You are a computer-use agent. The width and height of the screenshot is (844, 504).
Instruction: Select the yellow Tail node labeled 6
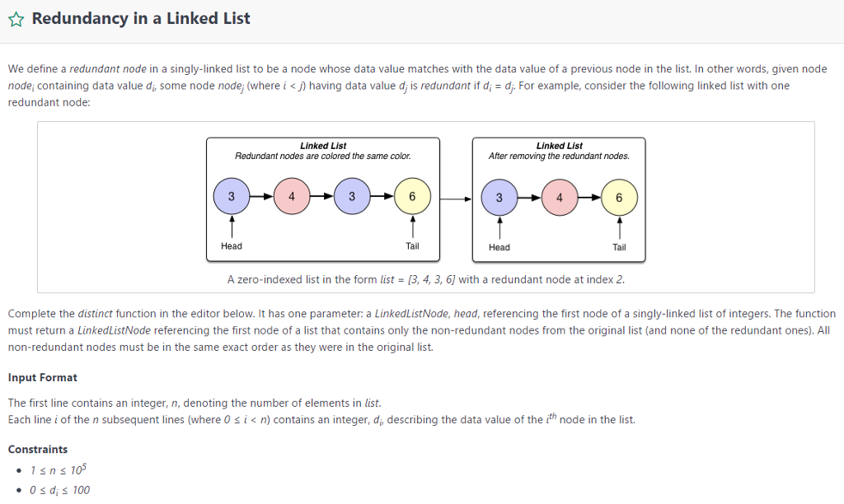point(412,196)
